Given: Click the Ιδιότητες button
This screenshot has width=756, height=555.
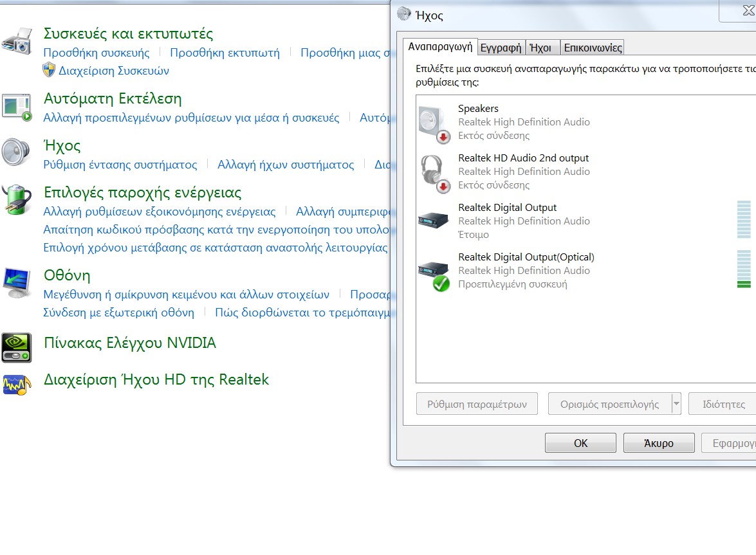Looking at the screenshot, I should [723, 404].
